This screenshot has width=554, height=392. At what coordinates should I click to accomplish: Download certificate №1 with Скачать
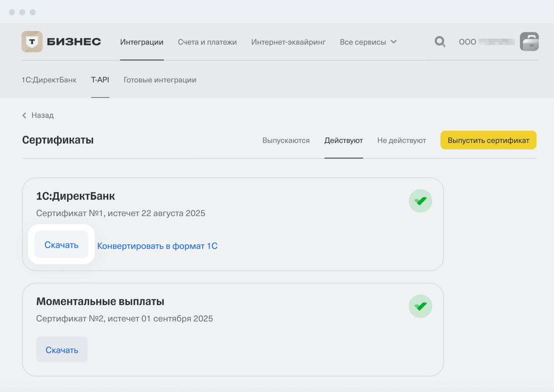coord(61,245)
